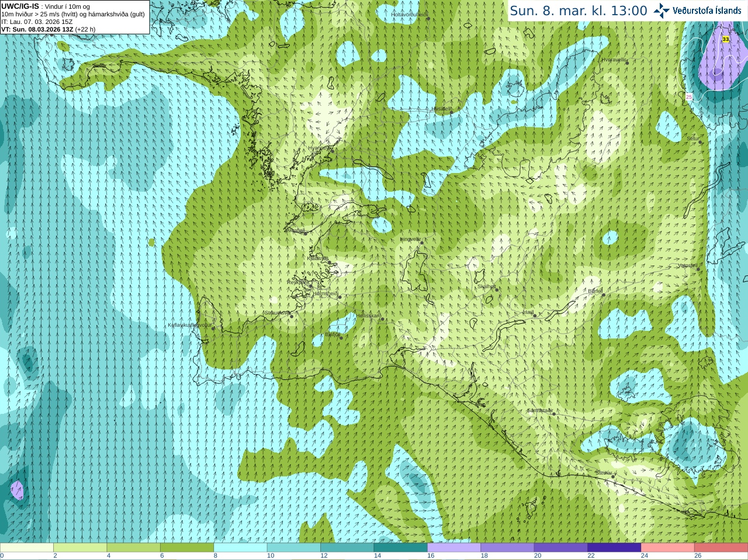
Task: Select the above 26 m/s legend color
Action: pyautogui.click(x=721, y=548)
